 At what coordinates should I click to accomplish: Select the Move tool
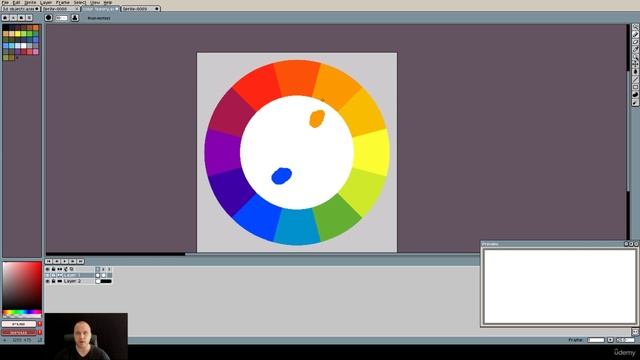[x=635, y=64]
